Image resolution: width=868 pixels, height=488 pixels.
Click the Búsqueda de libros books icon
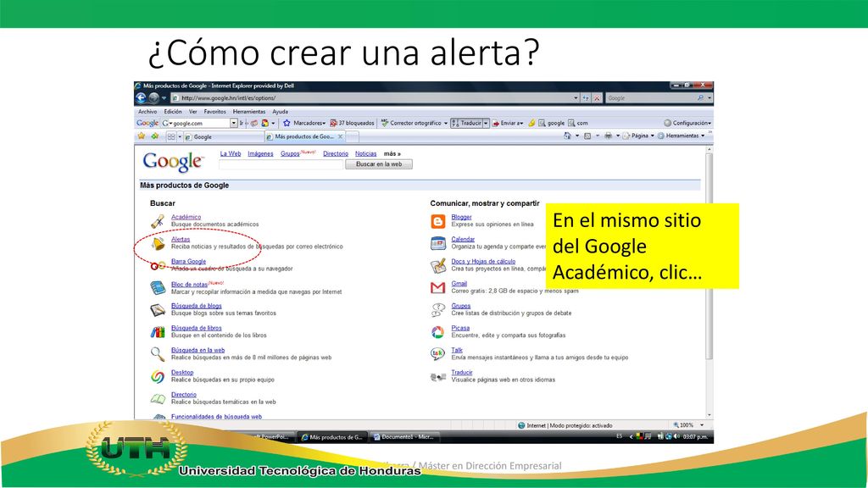158,332
